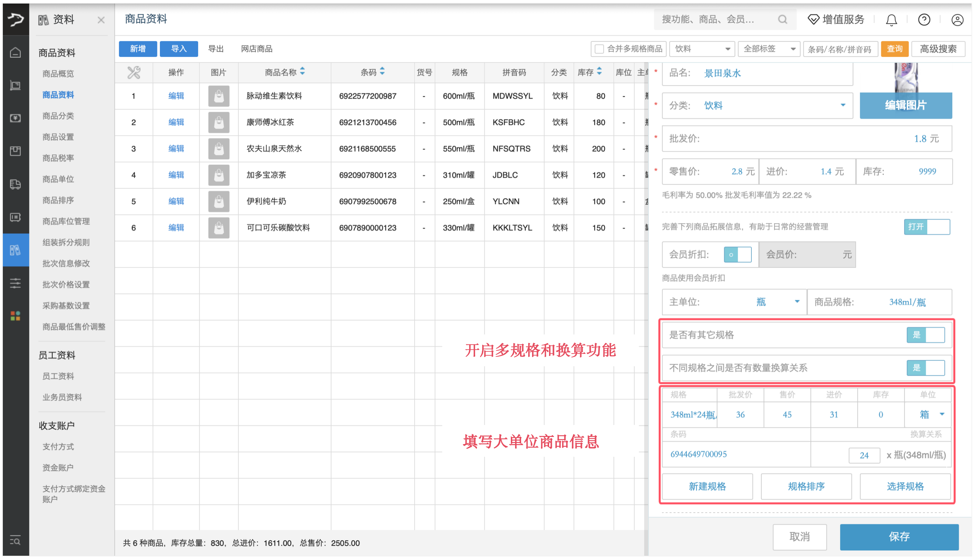The height and width of the screenshot is (560, 975).
Task: Expand the 全部标签 dropdown
Action: click(x=769, y=49)
